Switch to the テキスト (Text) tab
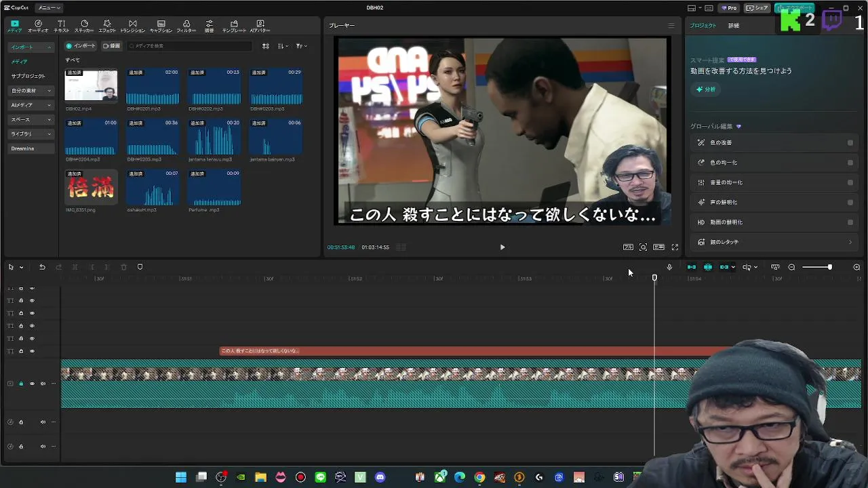This screenshot has height=488, width=868. pyautogui.click(x=61, y=26)
